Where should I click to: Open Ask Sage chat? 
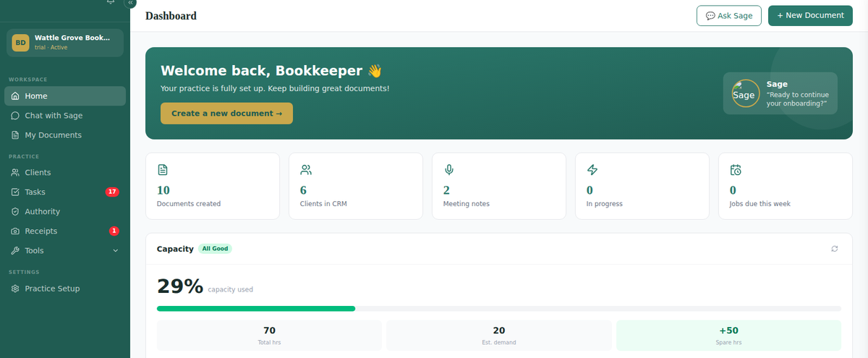(x=728, y=15)
